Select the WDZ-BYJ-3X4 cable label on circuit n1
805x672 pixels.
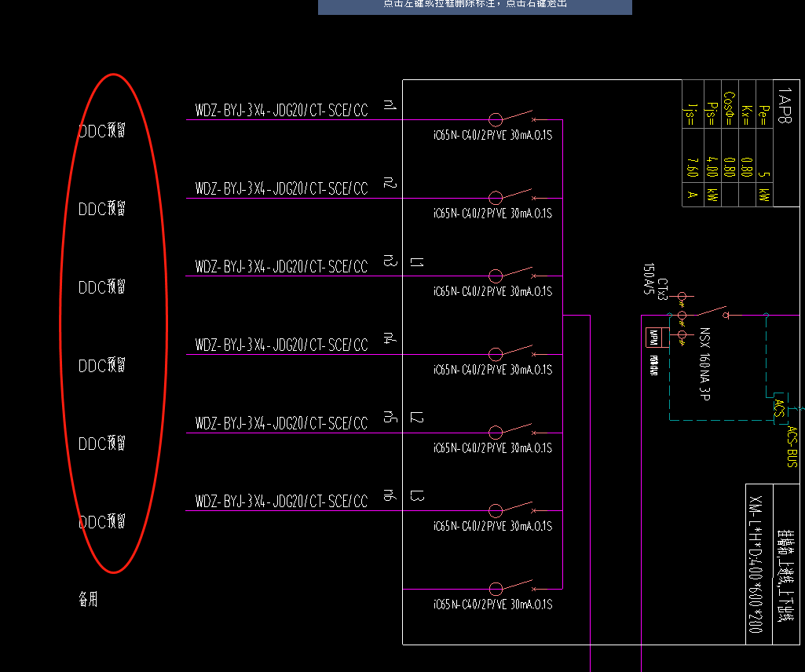click(x=281, y=110)
